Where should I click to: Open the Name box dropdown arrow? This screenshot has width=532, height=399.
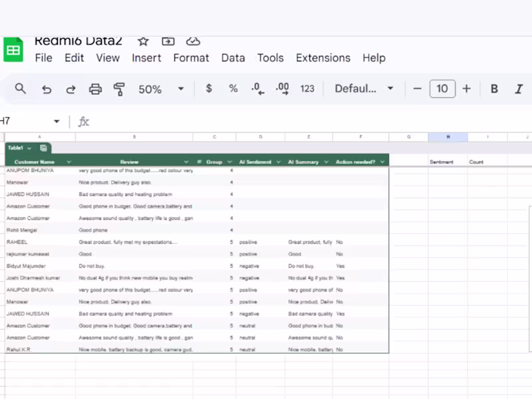57,122
